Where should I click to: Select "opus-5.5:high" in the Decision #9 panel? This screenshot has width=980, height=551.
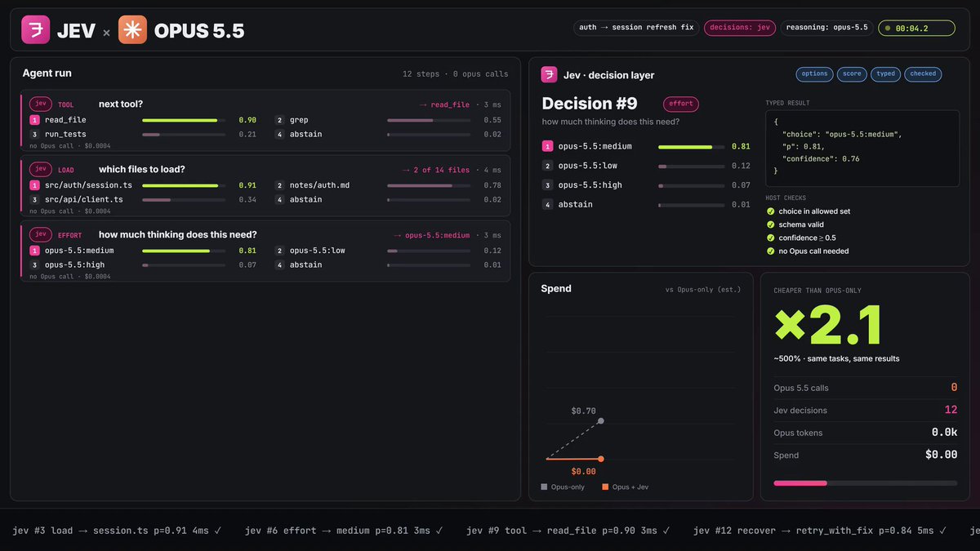click(590, 185)
